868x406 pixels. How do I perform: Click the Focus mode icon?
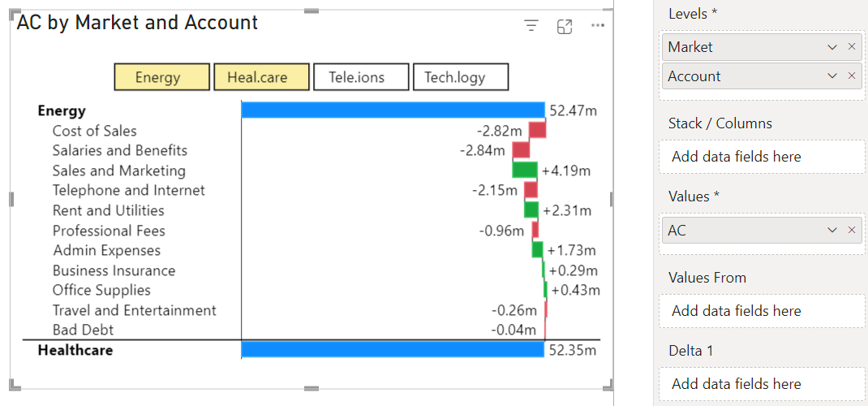click(565, 26)
